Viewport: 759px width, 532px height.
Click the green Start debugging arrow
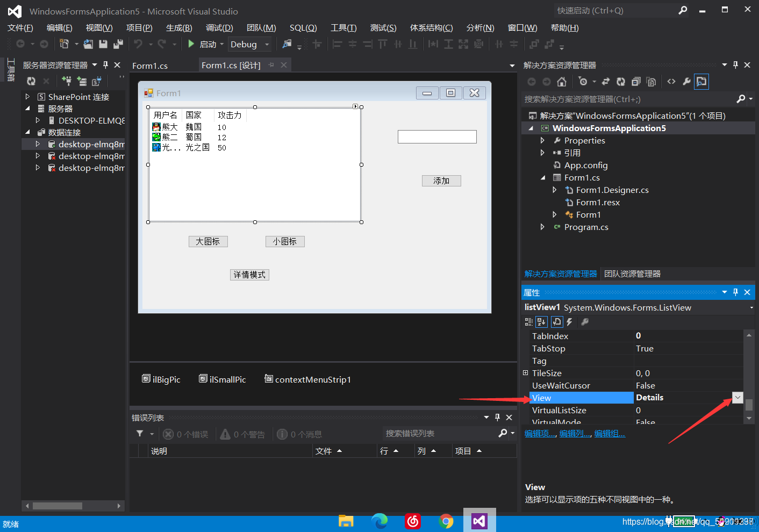click(x=191, y=44)
